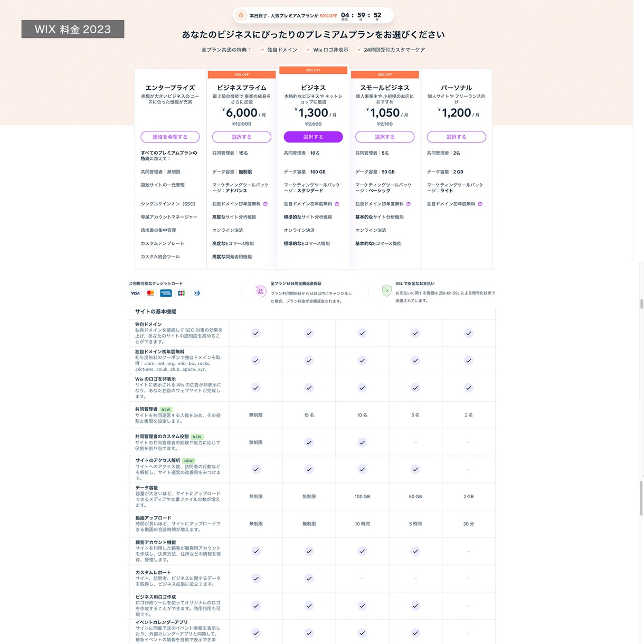The image size is (644, 644).
Task: Click 選択する under ビジネスプライム plan
Action: click(x=242, y=137)
